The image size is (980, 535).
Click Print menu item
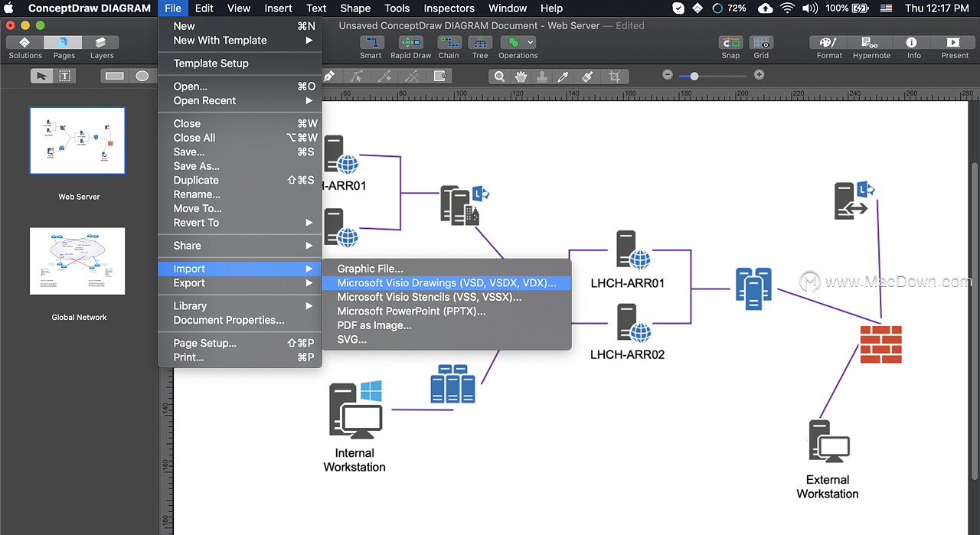(240, 357)
